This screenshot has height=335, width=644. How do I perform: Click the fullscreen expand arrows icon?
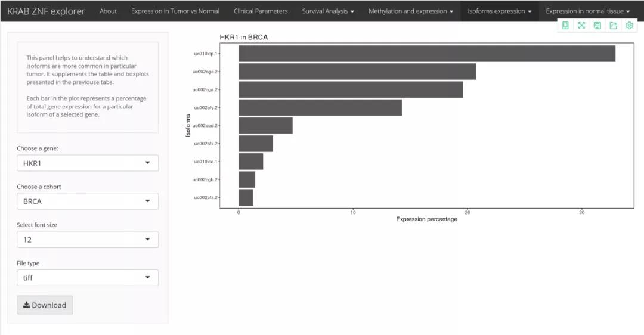click(x=581, y=26)
